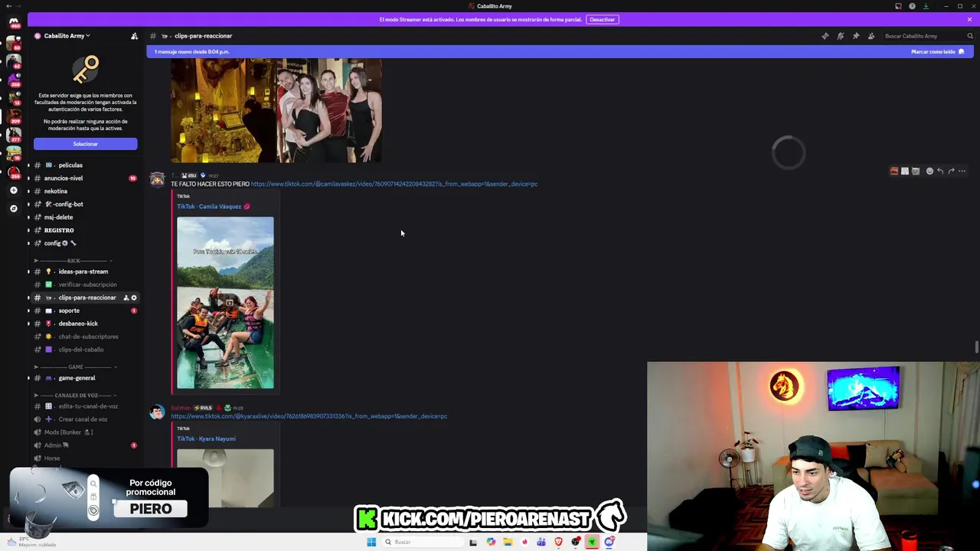This screenshot has width=980, height=551.
Task: Open Discord direct messages home icon
Action: point(13,22)
